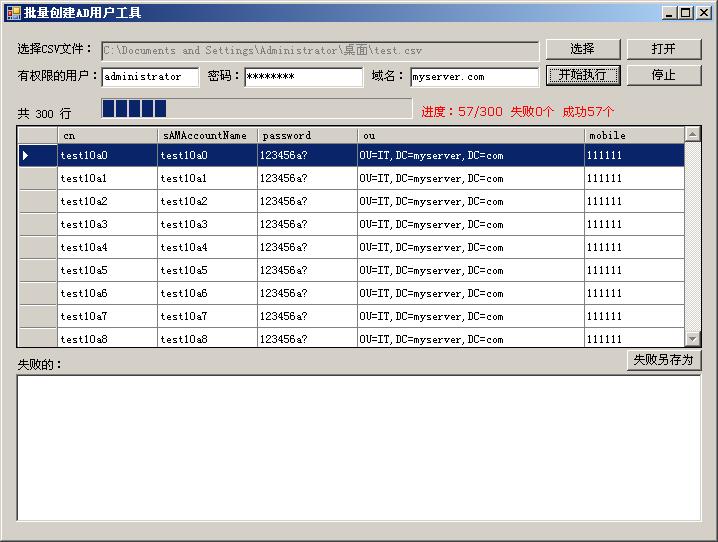The width and height of the screenshot is (718, 542).
Task: Click the 失败另存为 button
Action: pos(663,360)
